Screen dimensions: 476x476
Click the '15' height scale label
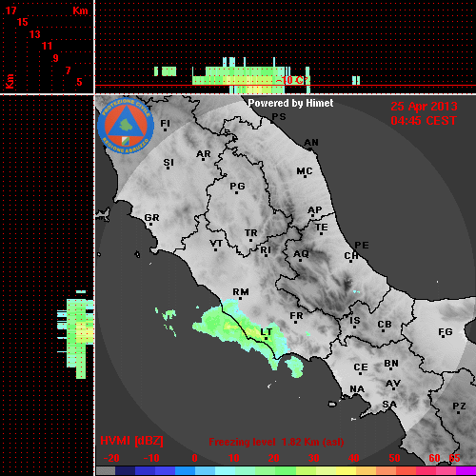click(23, 22)
